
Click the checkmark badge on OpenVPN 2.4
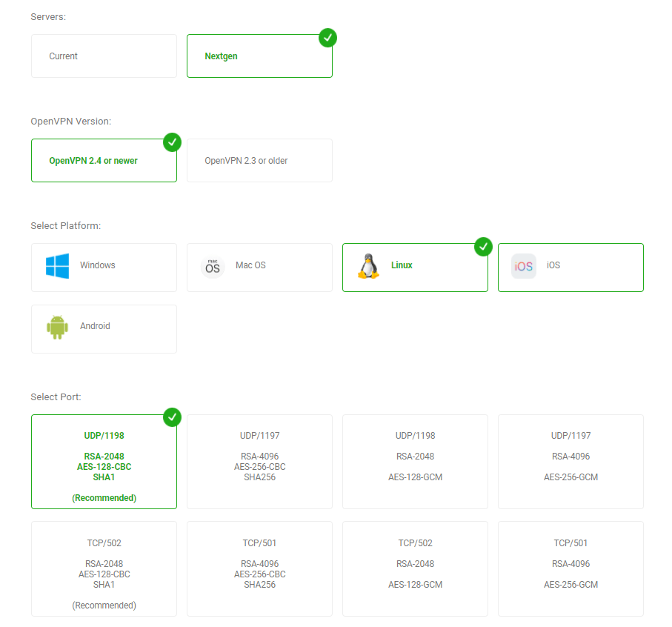click(173, 142)
